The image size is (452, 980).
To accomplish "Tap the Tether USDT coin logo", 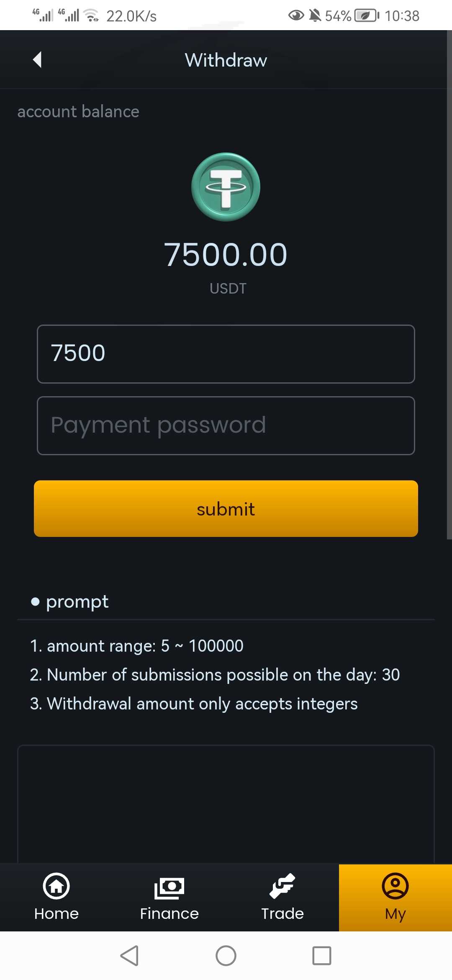I will pos(226,187).
